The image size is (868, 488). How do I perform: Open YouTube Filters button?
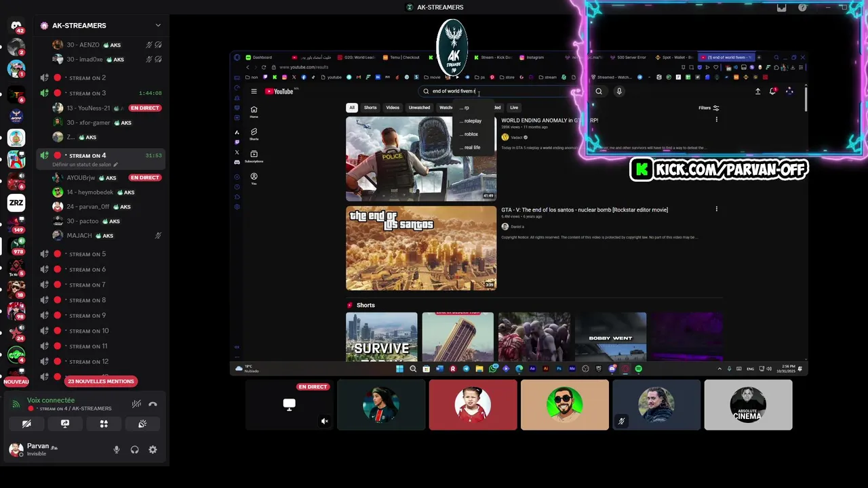(709, 108)
